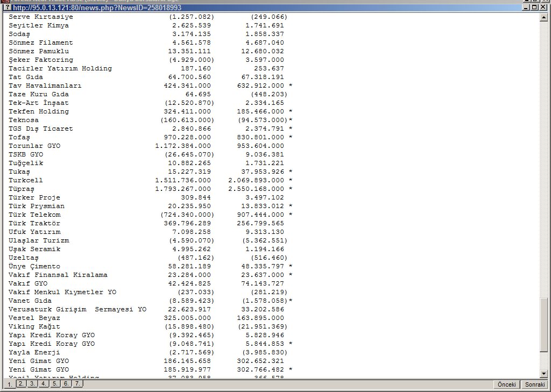The image size is (551, 392).
Task: Select the Uzeltaş row label
Action: click(24, 258)
